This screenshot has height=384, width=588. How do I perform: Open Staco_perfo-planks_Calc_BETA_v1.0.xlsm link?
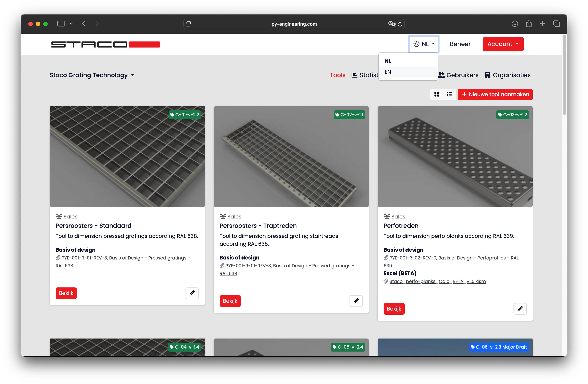tap(437, 281)
